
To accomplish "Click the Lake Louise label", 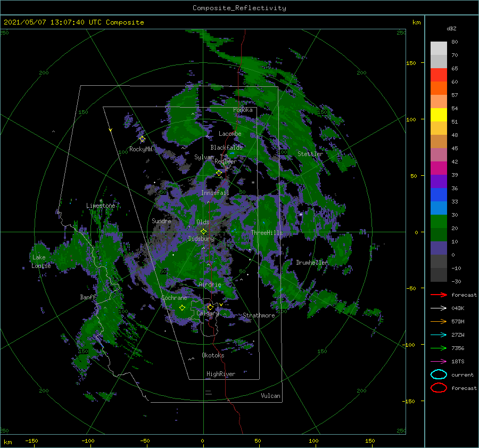I will [41, 262].
